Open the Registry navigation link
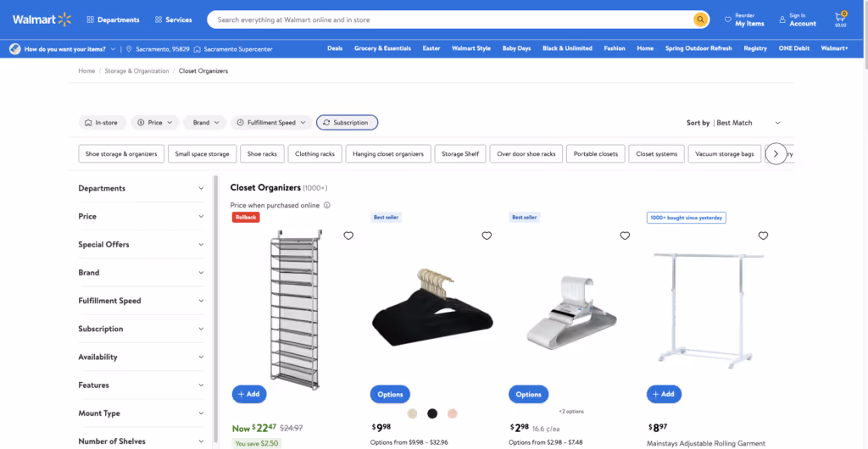Image resolution: width=868 pixels, height=449 pixels. click(755, 48)
